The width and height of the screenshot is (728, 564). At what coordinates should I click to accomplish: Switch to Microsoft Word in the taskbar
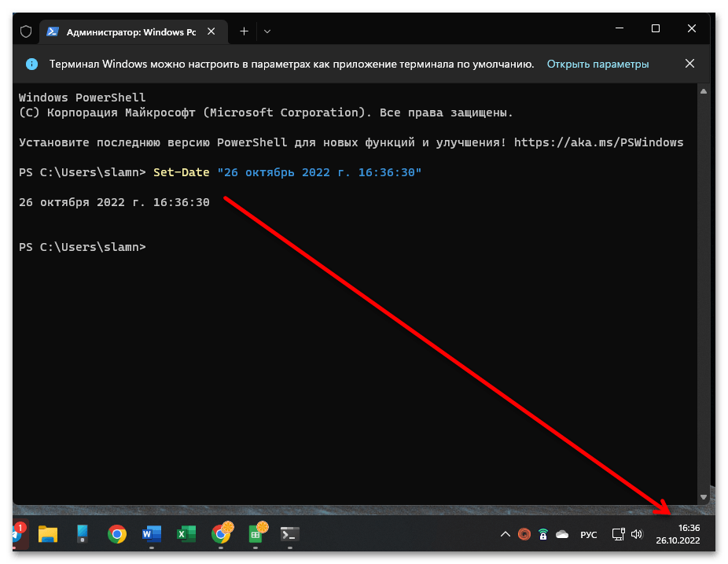click(x=152, y=534)
